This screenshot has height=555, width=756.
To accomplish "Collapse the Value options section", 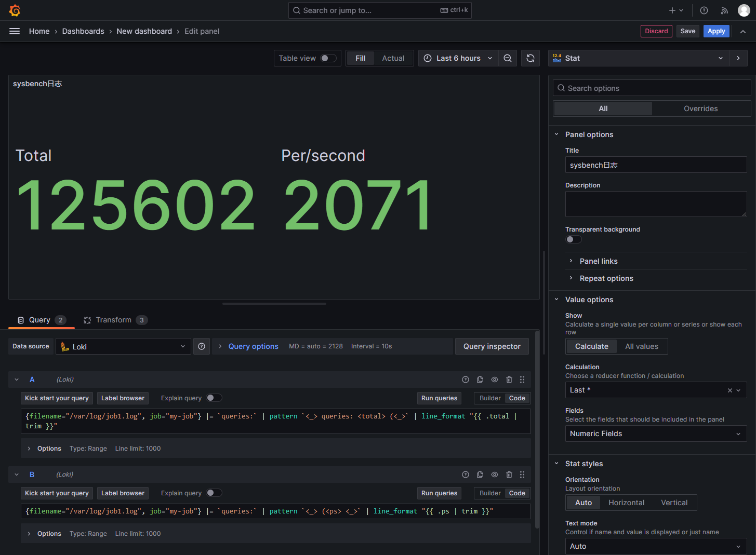I will 589,300.
